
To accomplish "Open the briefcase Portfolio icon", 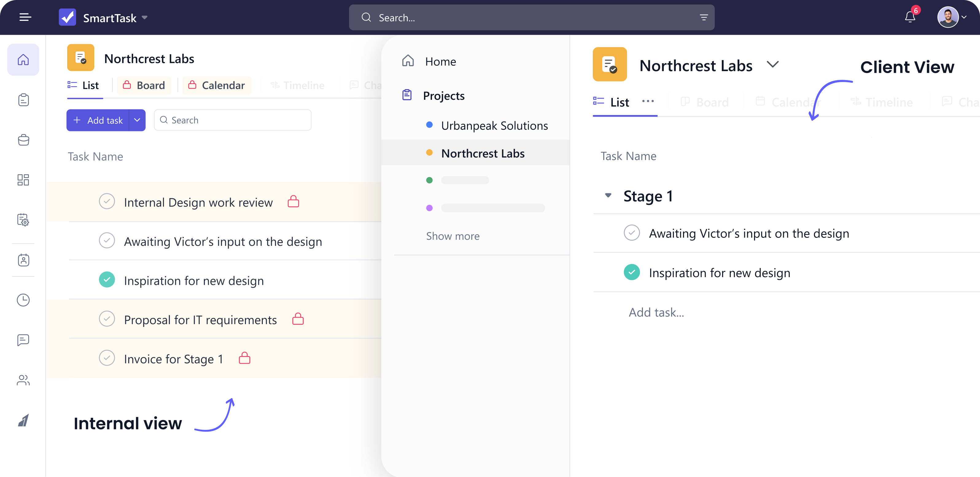I will click(23, 140).
